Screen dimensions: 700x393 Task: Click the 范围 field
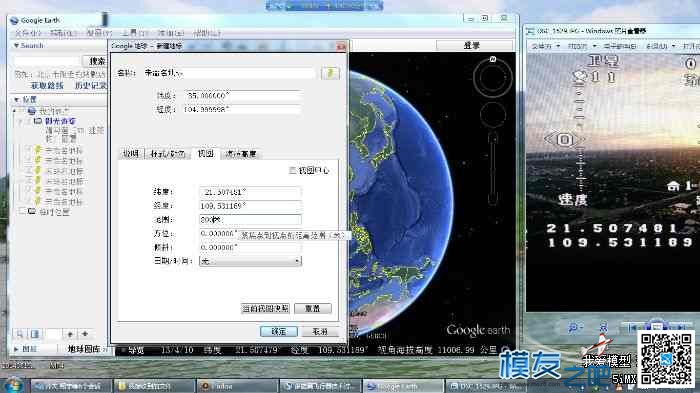tap(250, 220)
